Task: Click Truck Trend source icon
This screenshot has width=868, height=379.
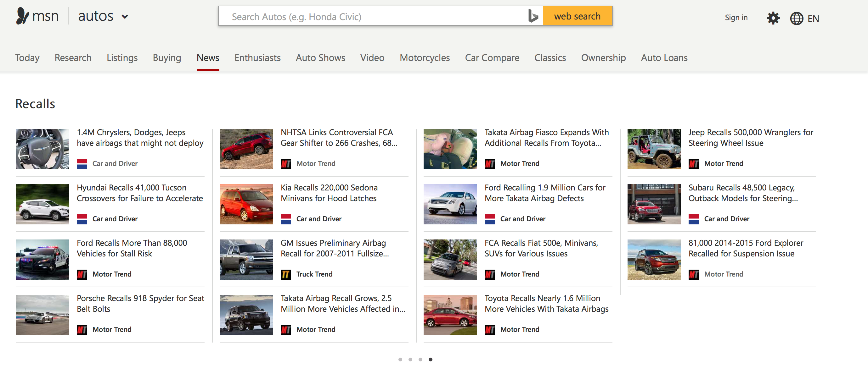Action: (285, 274)
